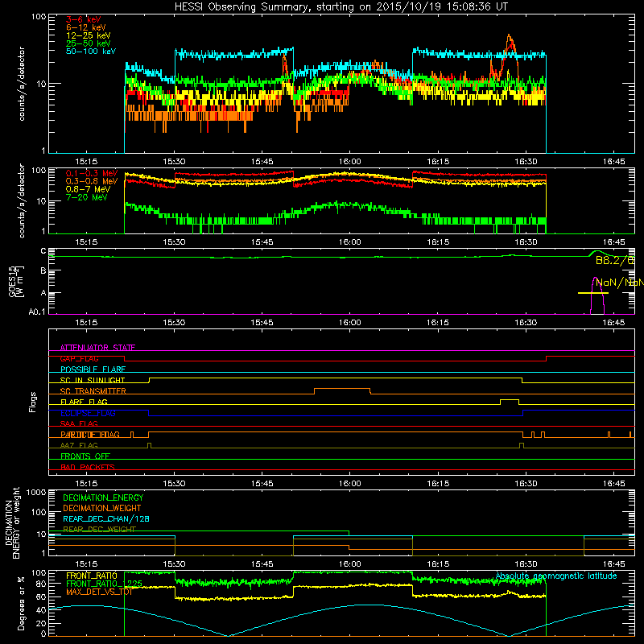The image size is (644, 644).
Task: Click the "REAR_DEC_CHAN/128" legend label
Action: pyautogui.click(x=106, y=518)
